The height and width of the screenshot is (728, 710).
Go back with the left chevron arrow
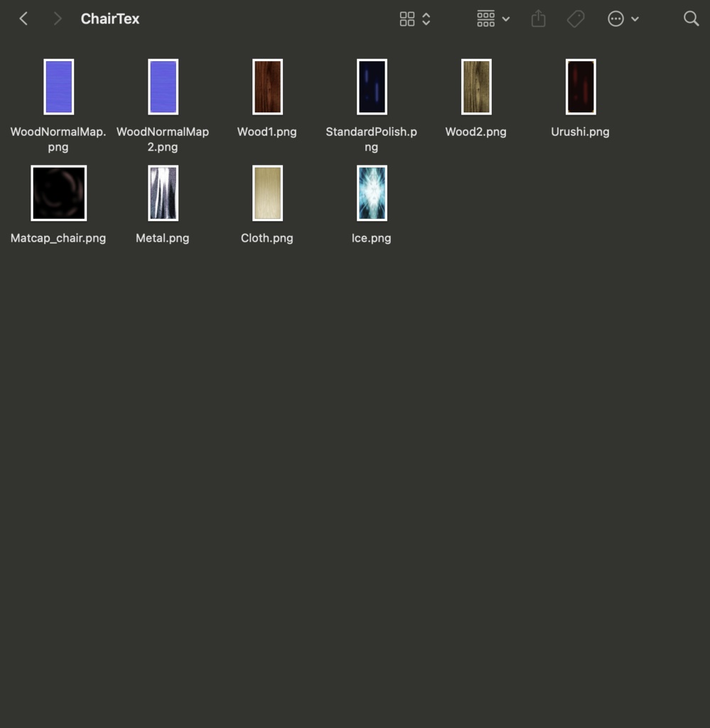[23, 18]
